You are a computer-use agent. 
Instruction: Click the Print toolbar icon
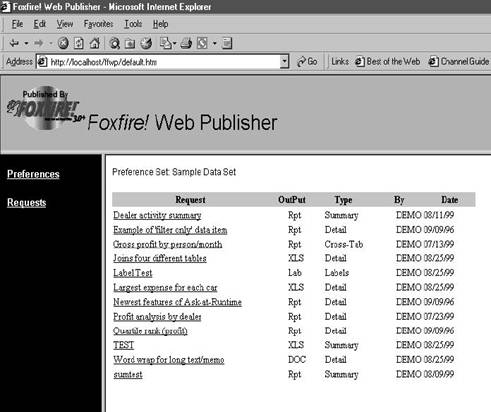click(x=186, y=43)
